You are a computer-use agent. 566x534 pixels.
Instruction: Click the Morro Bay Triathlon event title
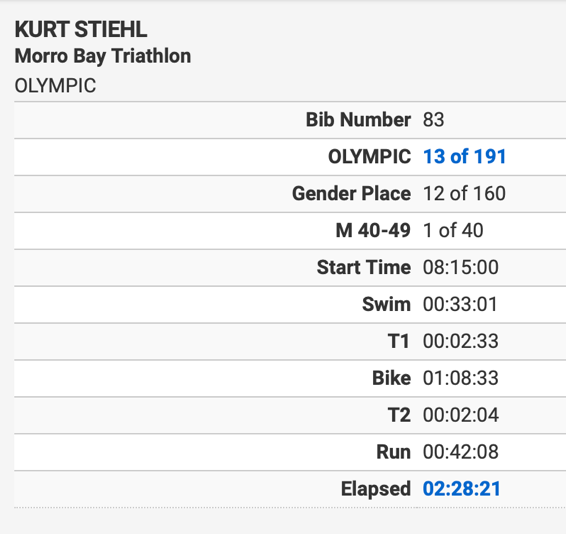tap(103, 56)
